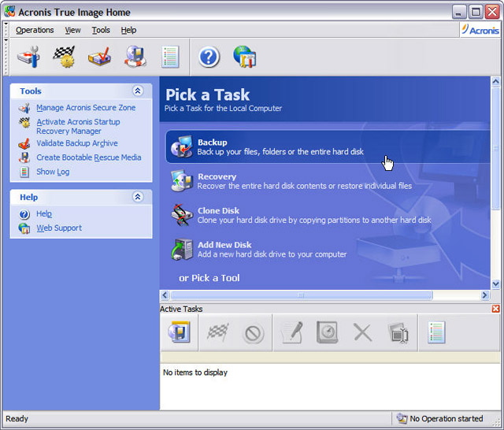Click the Acronis logo in the top right
The image size is (504, 430).
click(x=480, y=30)
